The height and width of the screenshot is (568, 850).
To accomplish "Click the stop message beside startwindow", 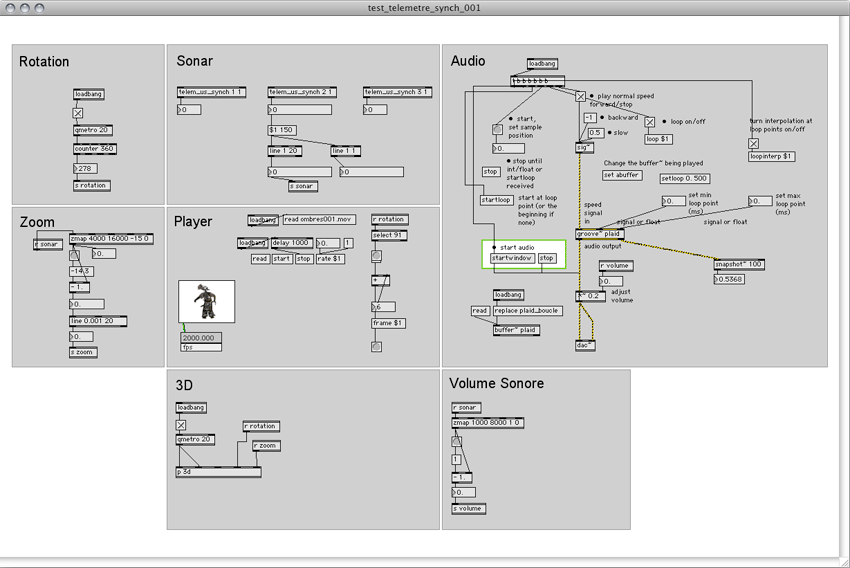I will coord(547,258).
